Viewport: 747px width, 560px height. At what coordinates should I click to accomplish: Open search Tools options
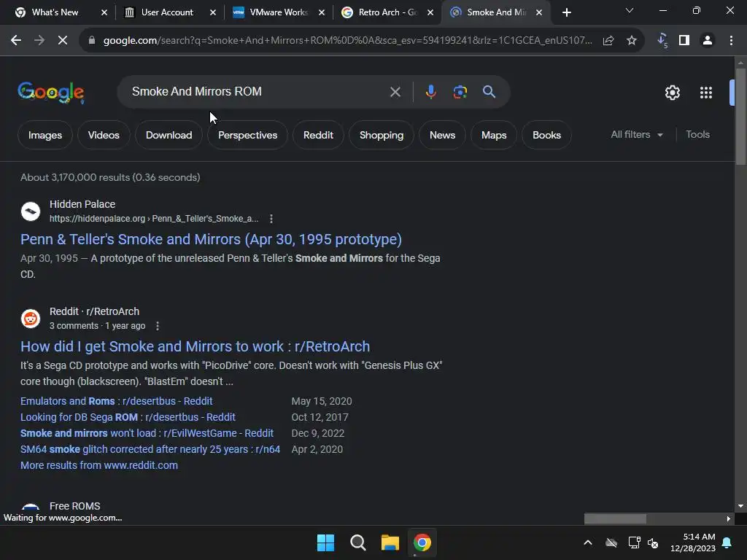697,135
